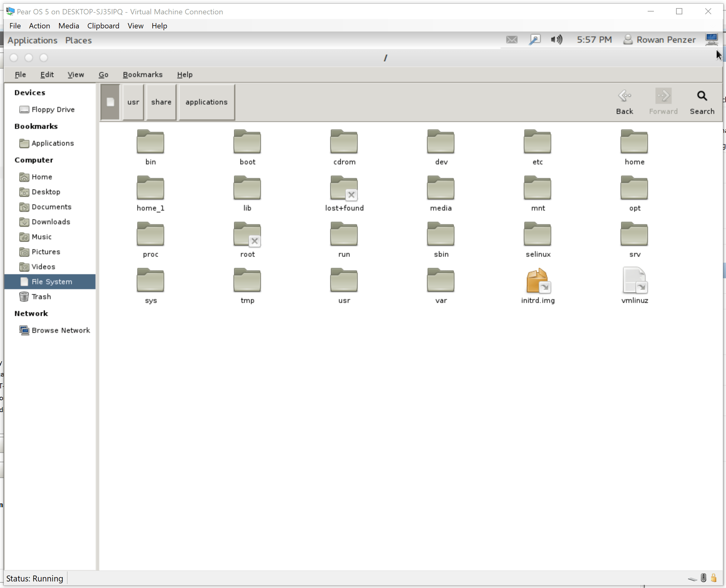Click the volume speaker icon
This screenshot has width=726, height=588.
click(x=556, y=40)
